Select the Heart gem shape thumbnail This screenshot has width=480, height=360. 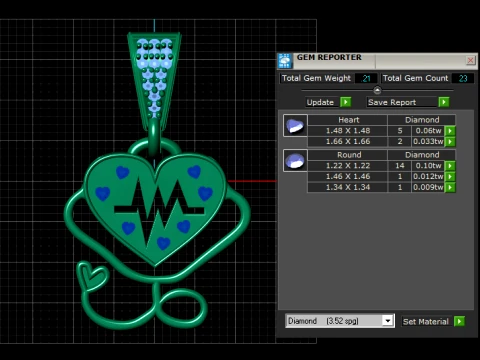point(295,126)
